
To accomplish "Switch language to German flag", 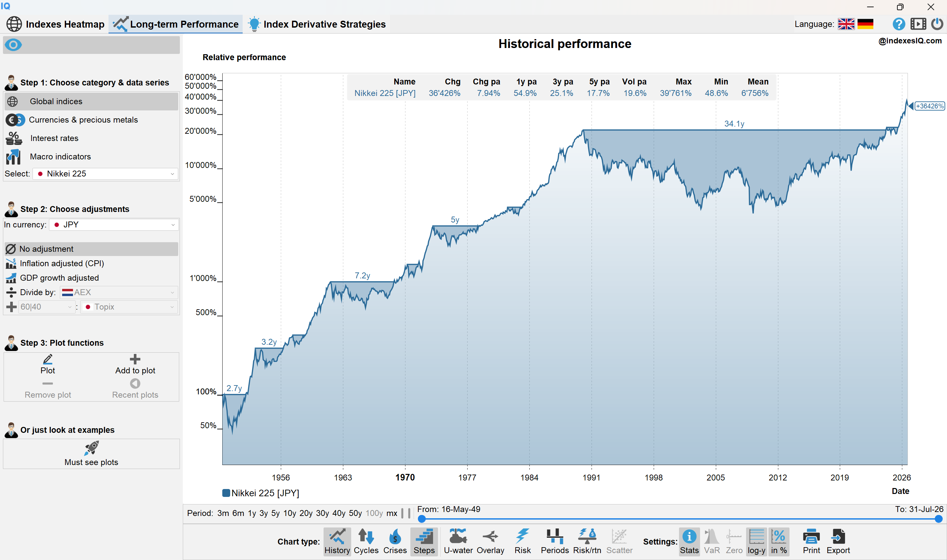I will coord(865,24).
